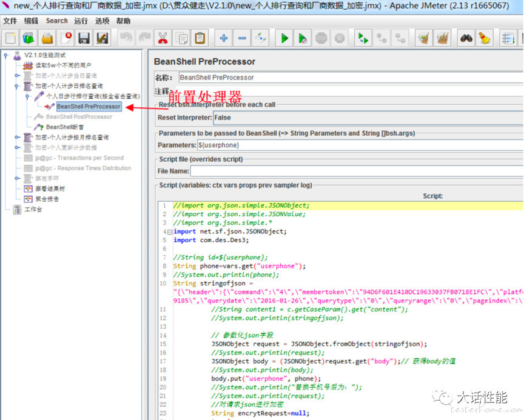The height and width of the screenshot is (420, 524).
Task: Click the Open file folder icon
Action: tap(47, 38)
